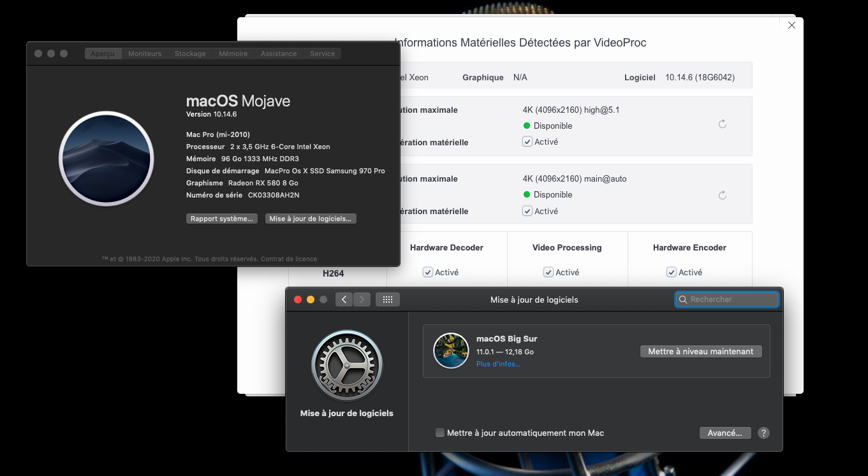
Task: Refresh the high@5.1 resolution row
Action: point(723,124)
